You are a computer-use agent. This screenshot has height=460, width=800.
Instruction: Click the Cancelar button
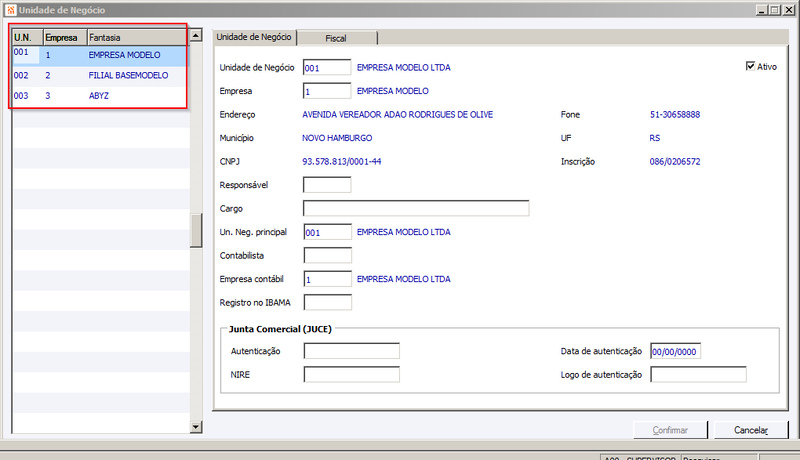pos(751,430)
